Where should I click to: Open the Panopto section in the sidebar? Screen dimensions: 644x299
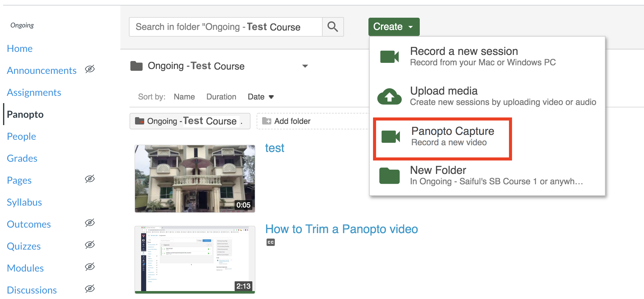(25, 114)
